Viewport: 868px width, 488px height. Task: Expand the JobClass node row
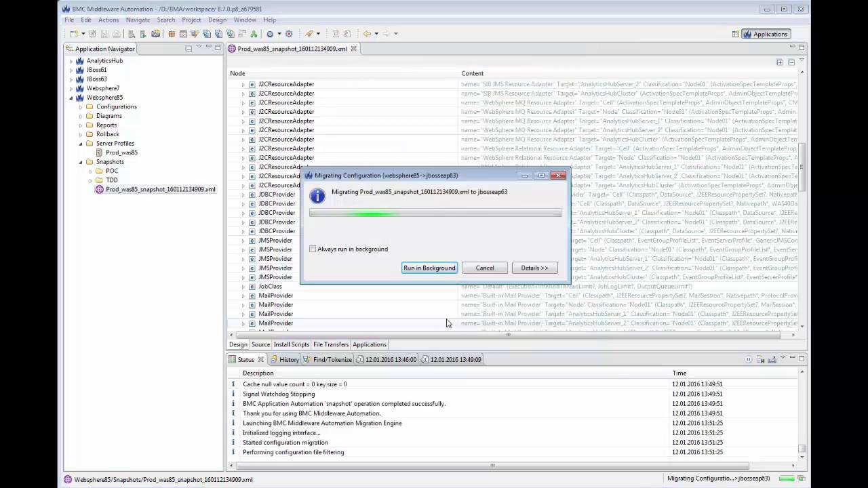[243, 287]
